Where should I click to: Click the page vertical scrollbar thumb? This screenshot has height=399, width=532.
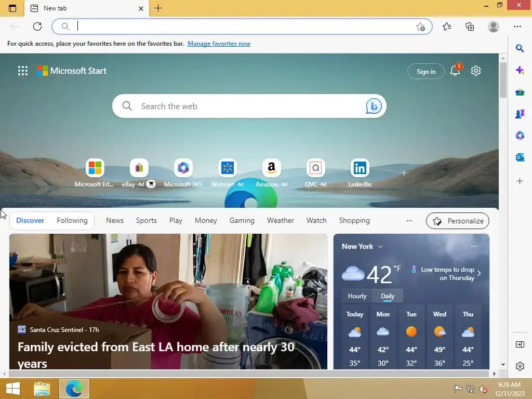coord(503,79)
